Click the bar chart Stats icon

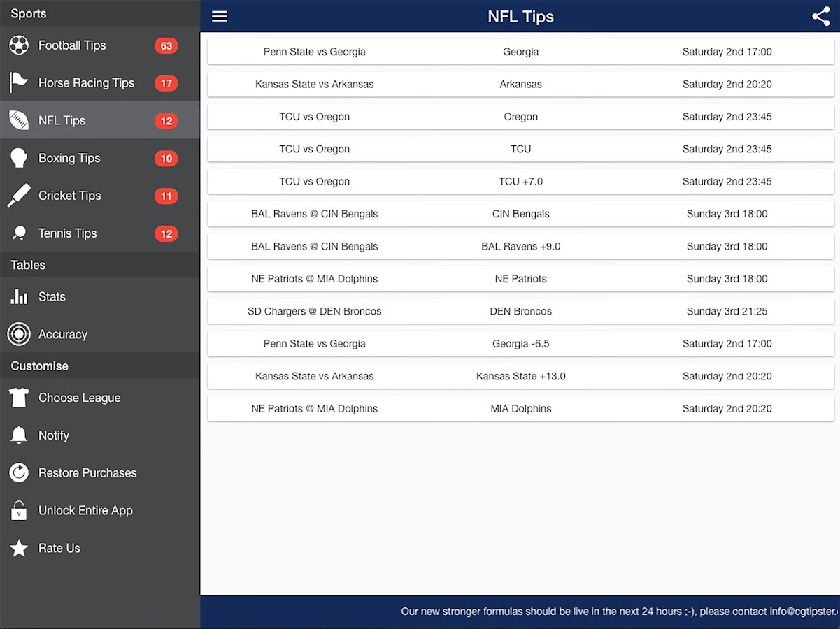[x=19, y=297]
